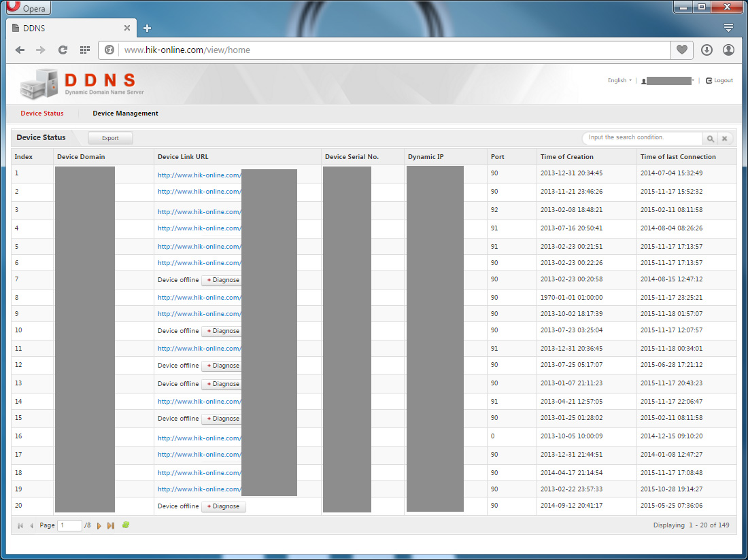Open the hik-online link in row 3
The image size is (748, 560).
pyautogui.click(x=199, y=212)
